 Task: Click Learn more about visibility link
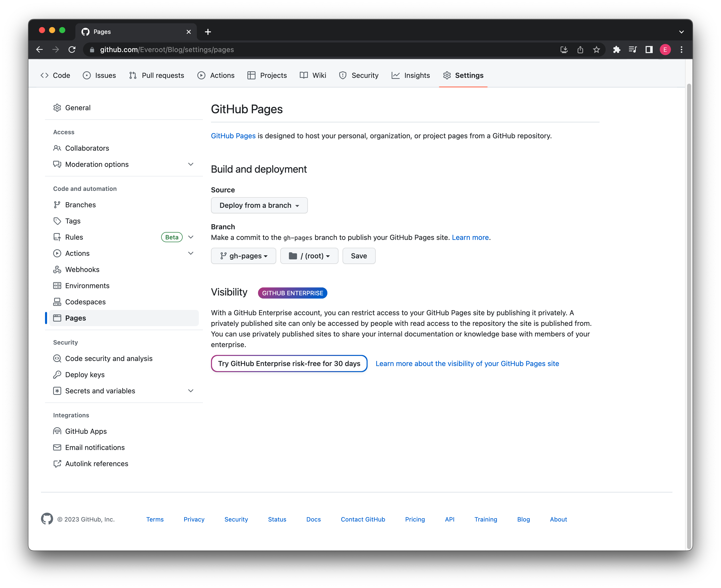(x=467, y=363)
